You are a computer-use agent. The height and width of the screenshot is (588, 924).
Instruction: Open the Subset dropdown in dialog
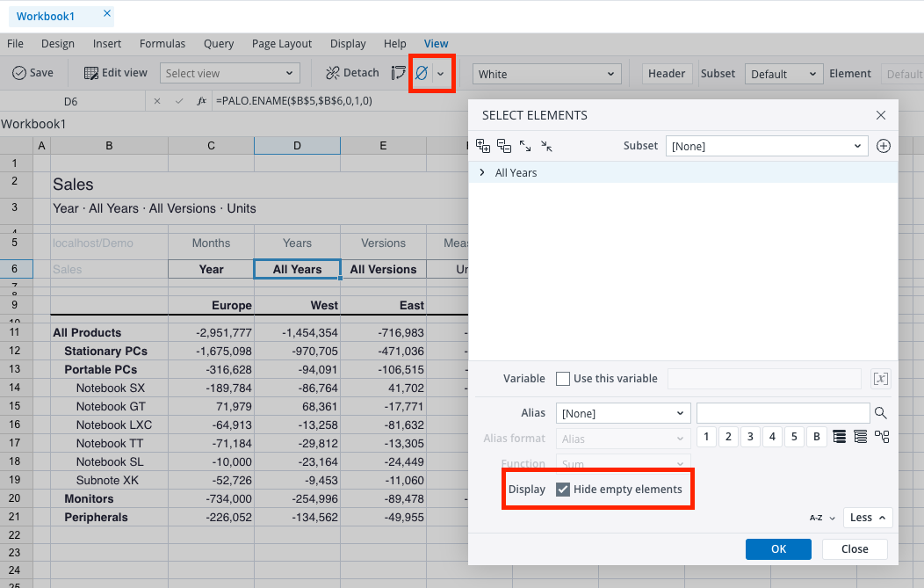[766, 146]
